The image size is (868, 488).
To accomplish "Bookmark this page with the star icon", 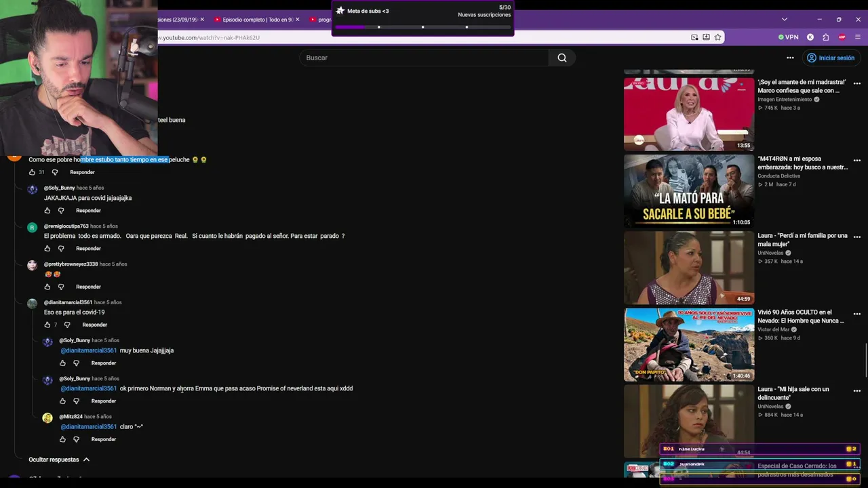I will [x=717, y=37].
